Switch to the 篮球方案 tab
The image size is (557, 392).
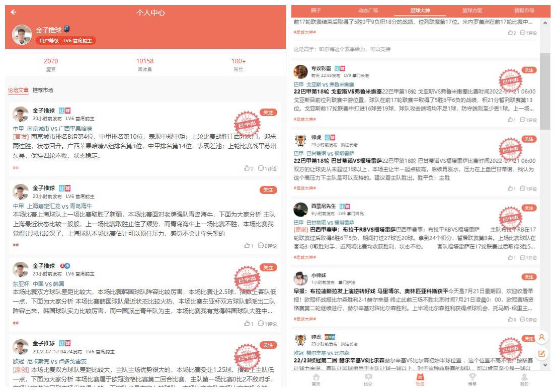pos(472,10)
